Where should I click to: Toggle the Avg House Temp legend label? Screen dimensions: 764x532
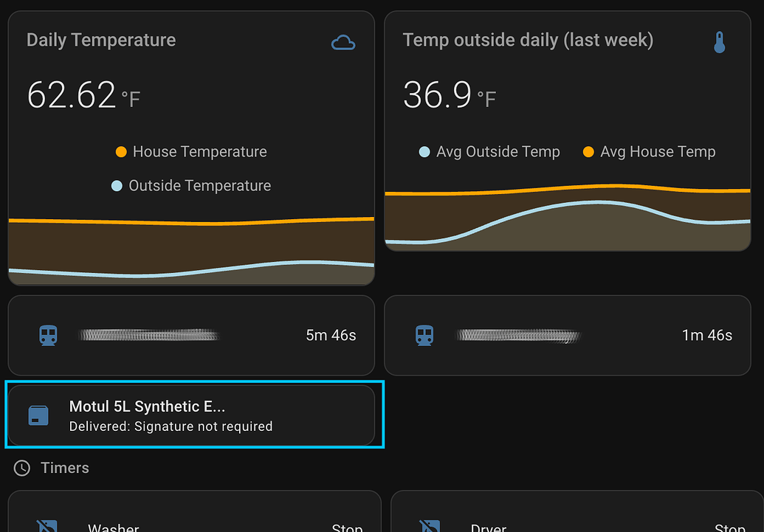(658, 152)
